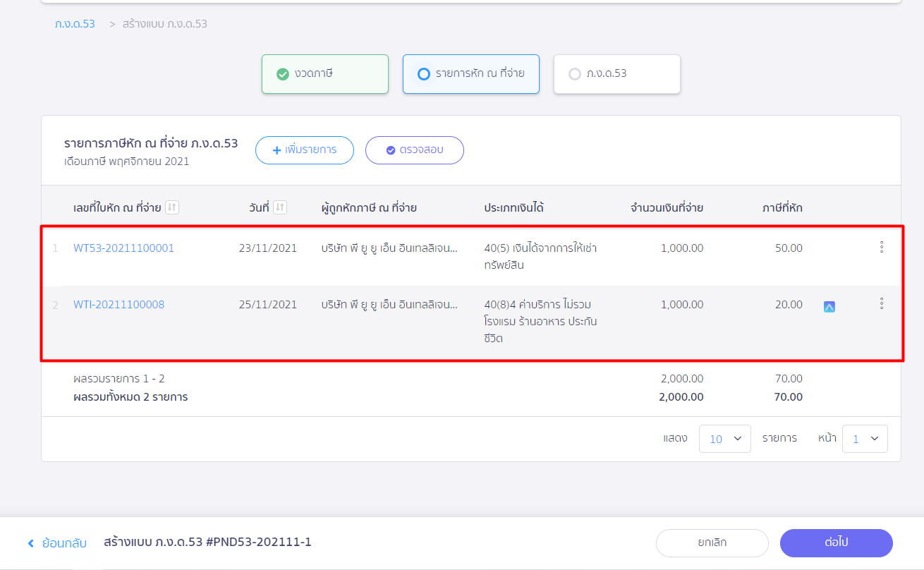Sort by date column icon
Image resolution: width=924 pixels, height=570 pixels.
(x=280, y=207)
